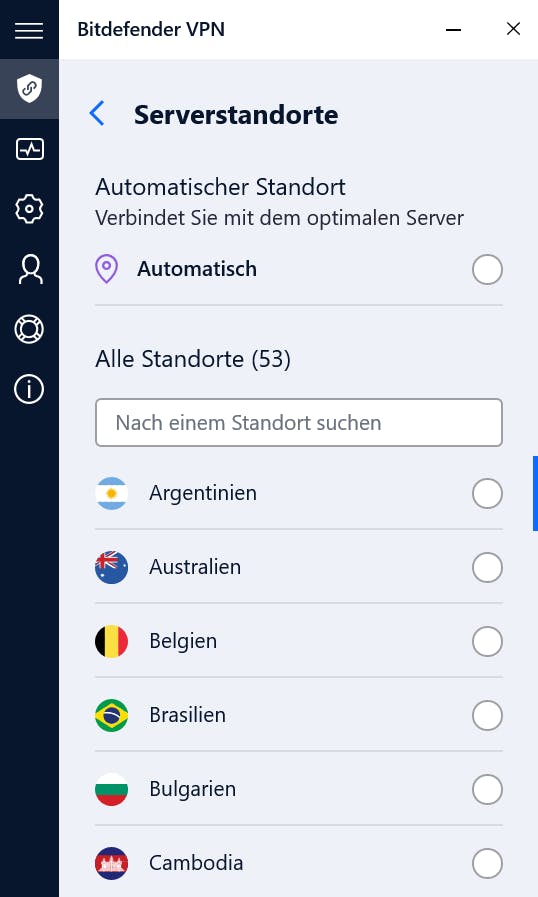Minimize the Bitdefender VPN window
538x897 pixels.
[x=453, y=29]
